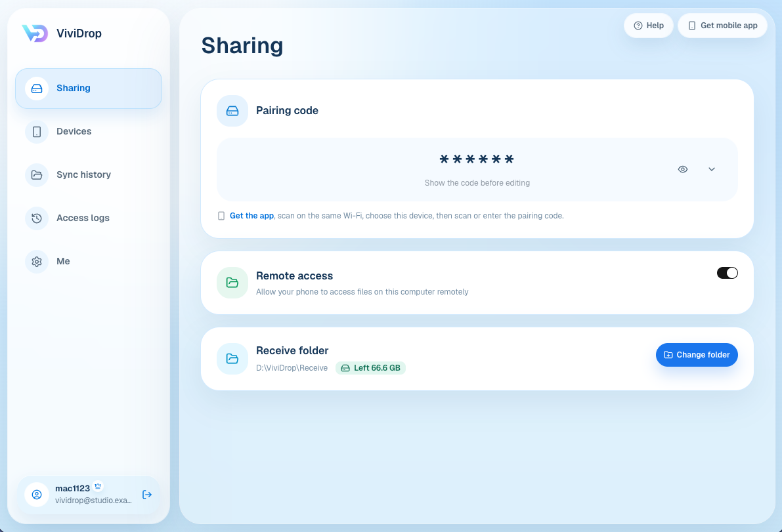782x532 pixels.
Task: Click the Me gear icon
Action: pos(37,262)
